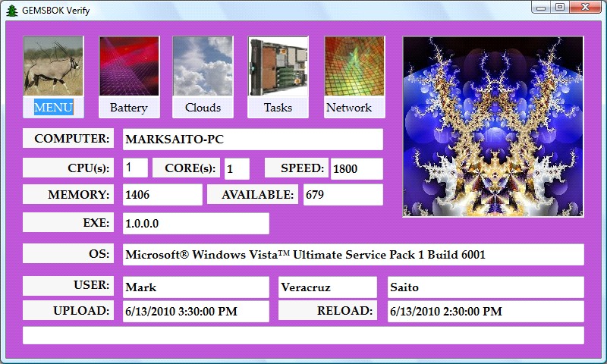Select the middle name field Veracruz
The width and height of the screenshot is (607, 364).
[x=328, y=287]
